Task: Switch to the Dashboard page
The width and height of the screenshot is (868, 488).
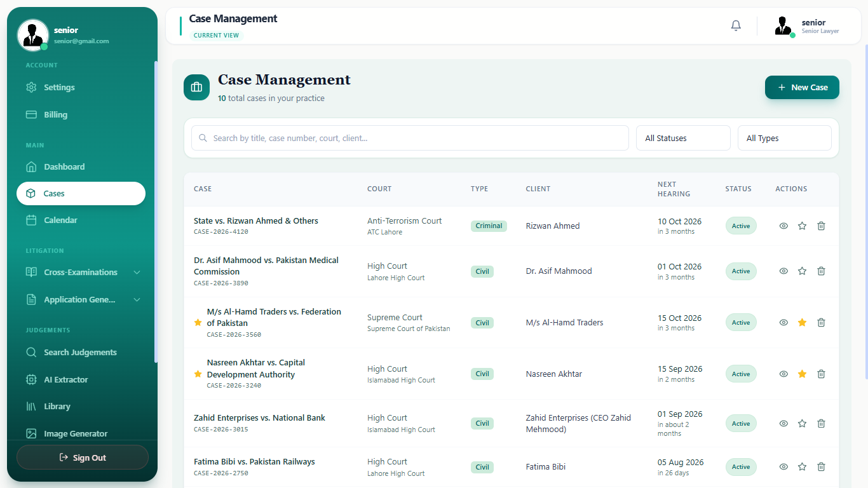Action: click(81, 166)
